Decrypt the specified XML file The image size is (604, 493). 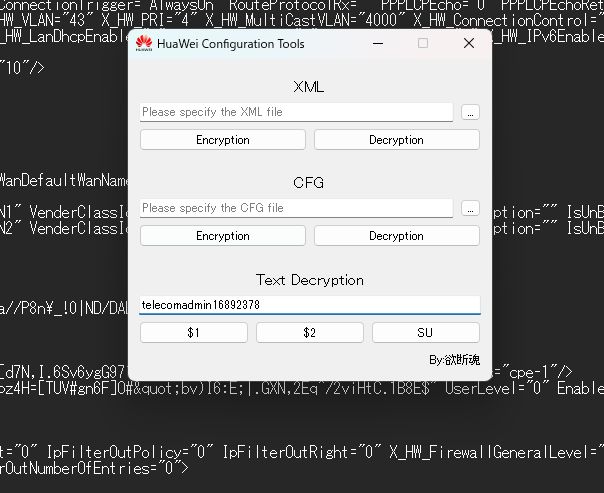coord(397,139)
